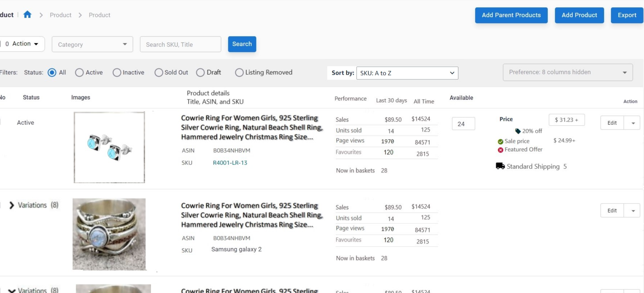Click the home icon in breadcrumb
Image resolution: width=644 pixels, height=293 pixels.
point(27,15)
